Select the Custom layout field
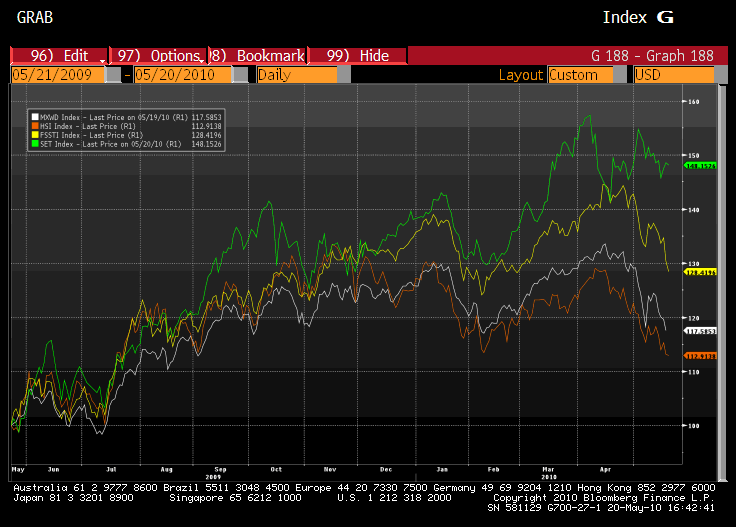The image size is (736, 527). pos(581,75)
